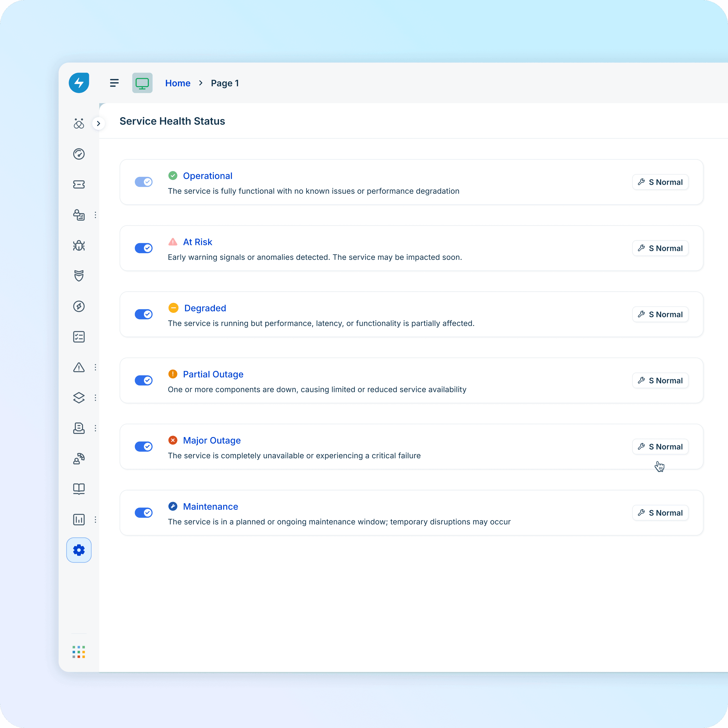Open the stacked layers icon in sidebar
The height and width of the screenshot is (728, 728).
79,398
